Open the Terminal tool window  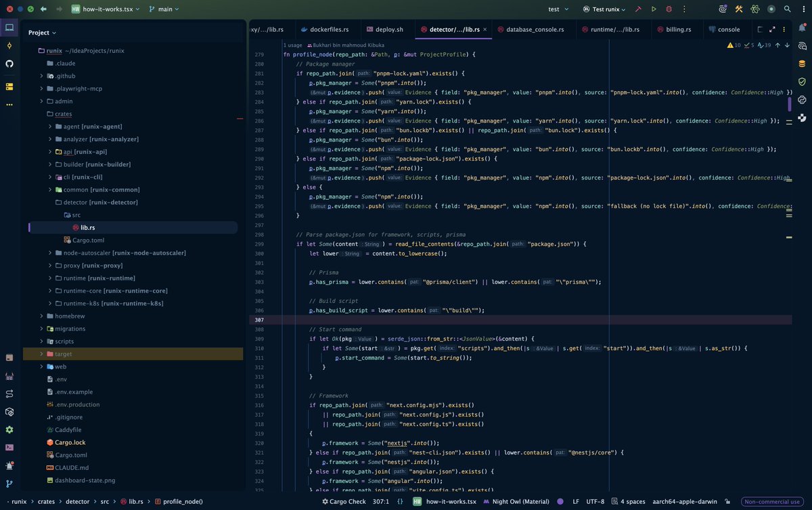pos(9,448)
